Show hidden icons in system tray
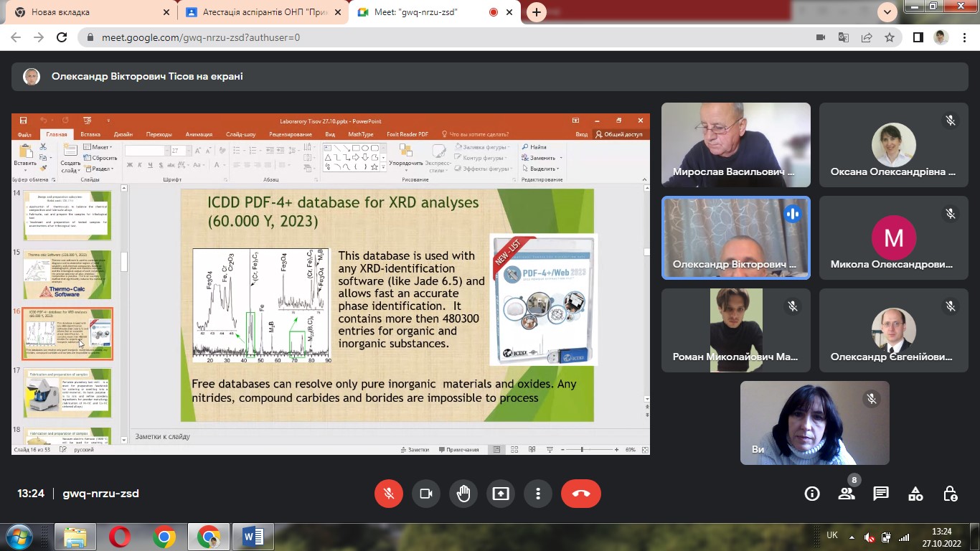Screen dimensions: 980x551 851,537
